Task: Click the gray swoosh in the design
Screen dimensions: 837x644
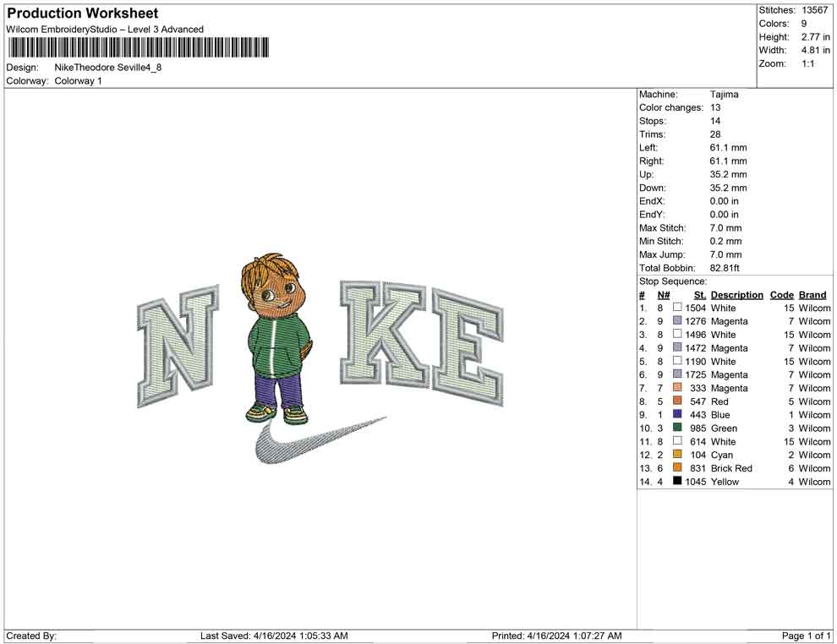Action: [320, 439]
